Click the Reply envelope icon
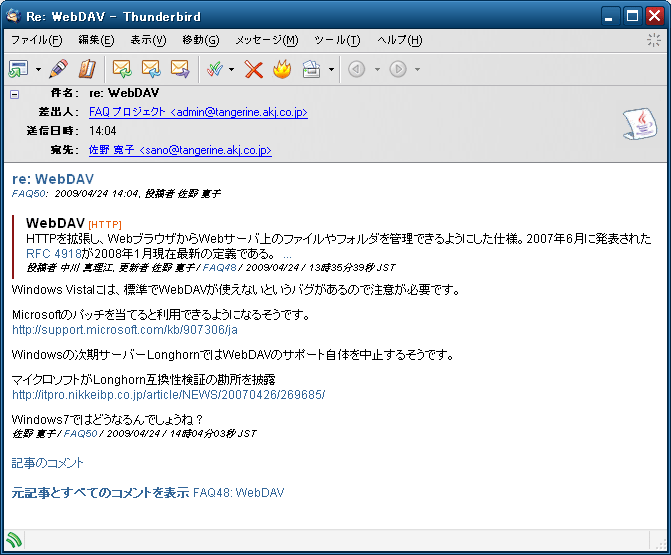The width and height of the screenshot is (671, 555). pyautogui.click(x=122, y=68)
